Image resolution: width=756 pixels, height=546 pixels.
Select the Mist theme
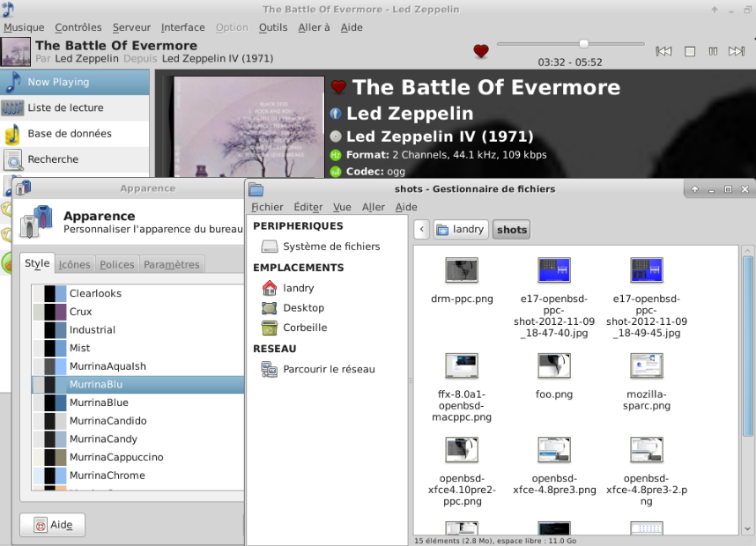pos(137,348)
